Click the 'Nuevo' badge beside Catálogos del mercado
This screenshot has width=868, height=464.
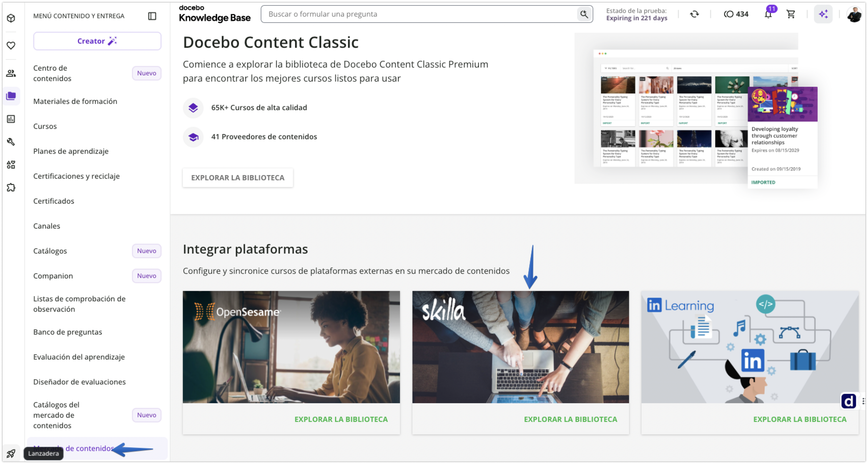tap(146, 415)
